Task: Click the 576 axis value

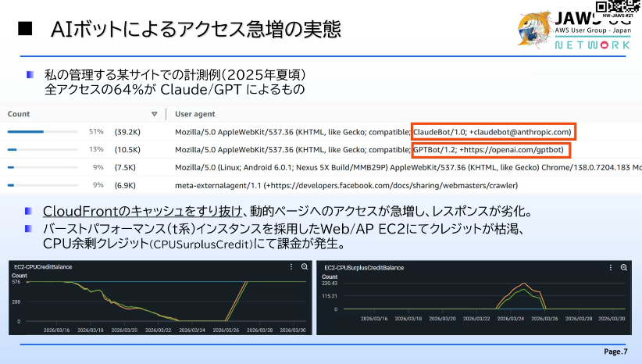Action: (x=16, y=282)
